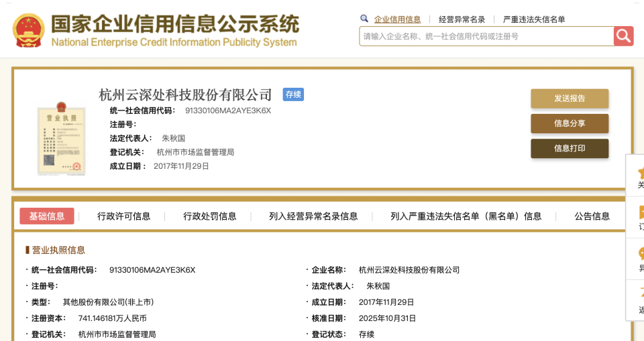Focus the enterprise name search field
644x341 pixels.
pos(486,36)
